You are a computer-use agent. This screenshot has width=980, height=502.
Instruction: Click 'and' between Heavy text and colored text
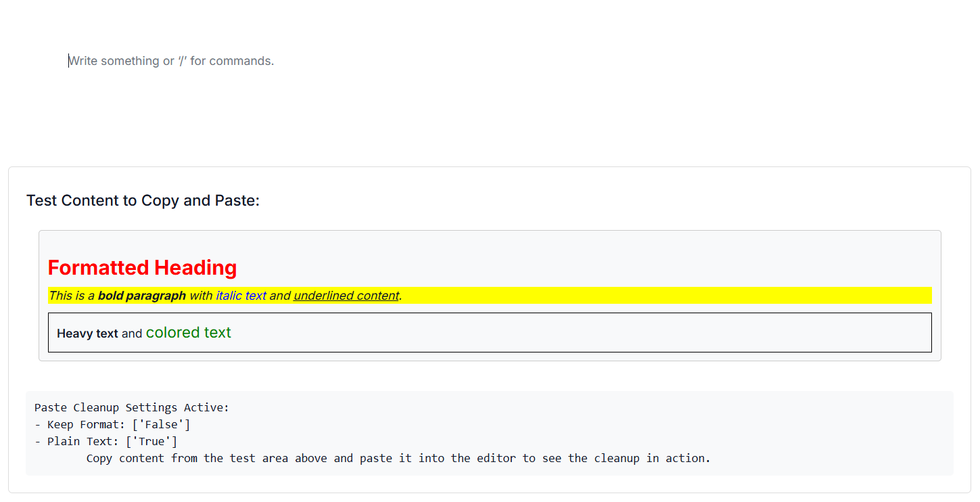[x=132, y=334]
